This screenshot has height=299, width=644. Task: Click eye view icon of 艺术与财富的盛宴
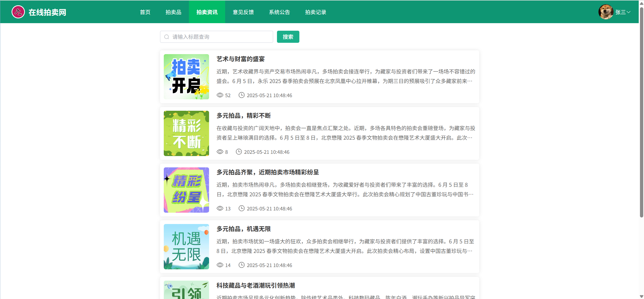click(x=220, y=95)
